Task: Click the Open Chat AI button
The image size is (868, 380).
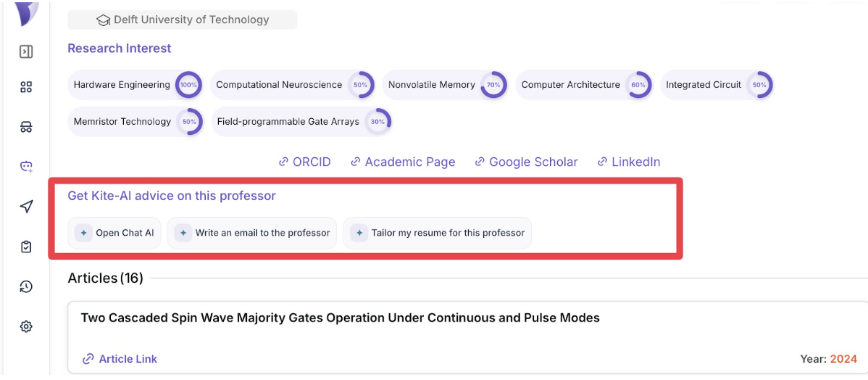Action: pos(115,233)
